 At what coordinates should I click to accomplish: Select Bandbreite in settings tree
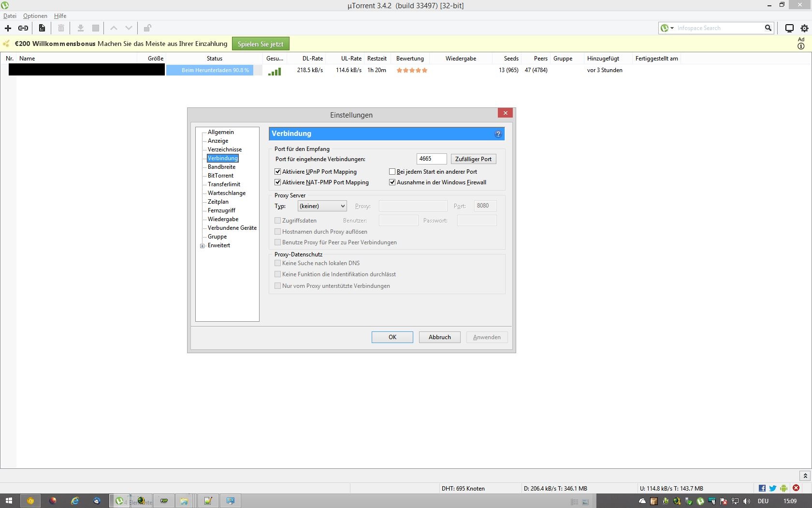click(x=221, y=167)
